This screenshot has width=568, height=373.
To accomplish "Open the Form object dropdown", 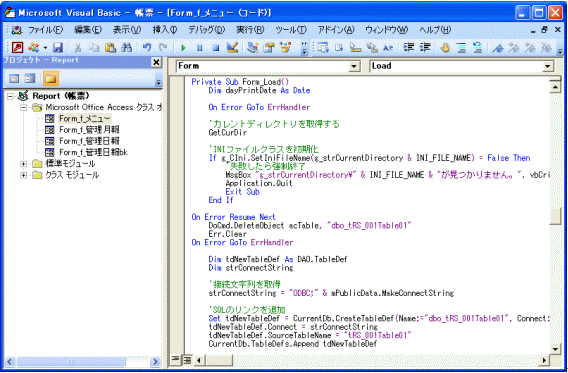I will tap(354, 66).
